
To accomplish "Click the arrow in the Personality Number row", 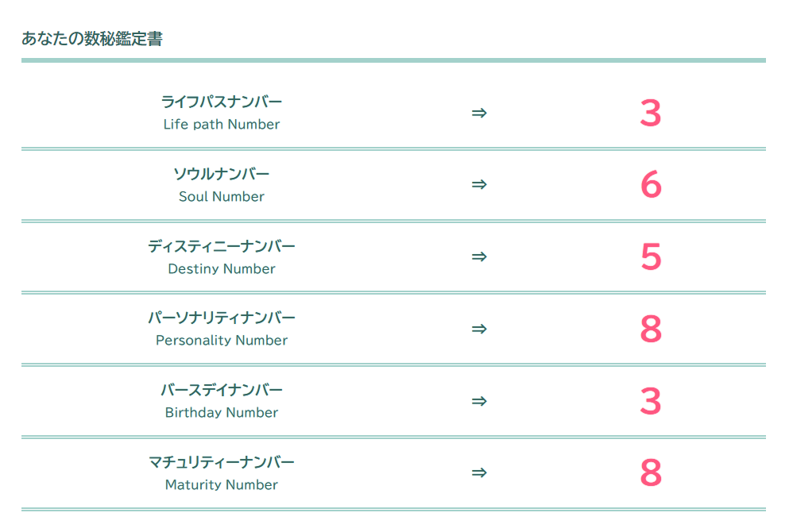I will 479,329.
